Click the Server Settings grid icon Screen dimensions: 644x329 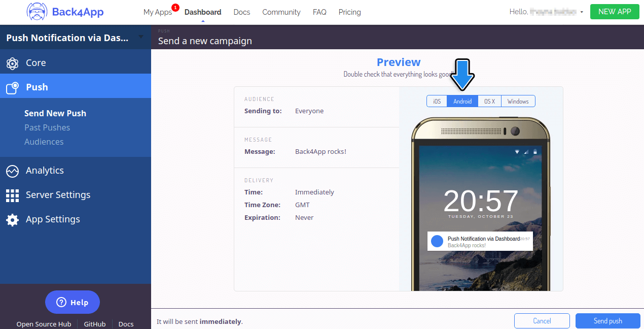[12, 195]
